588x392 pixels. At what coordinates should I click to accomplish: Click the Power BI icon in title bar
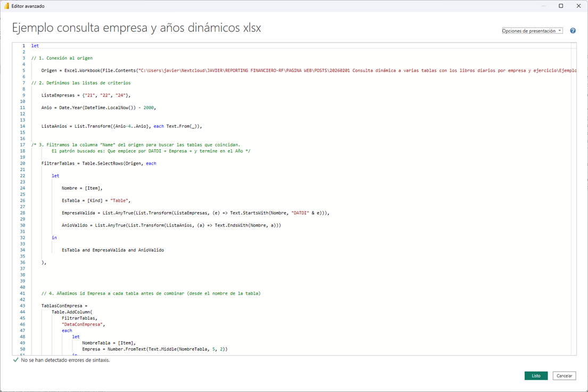(6, 6)
